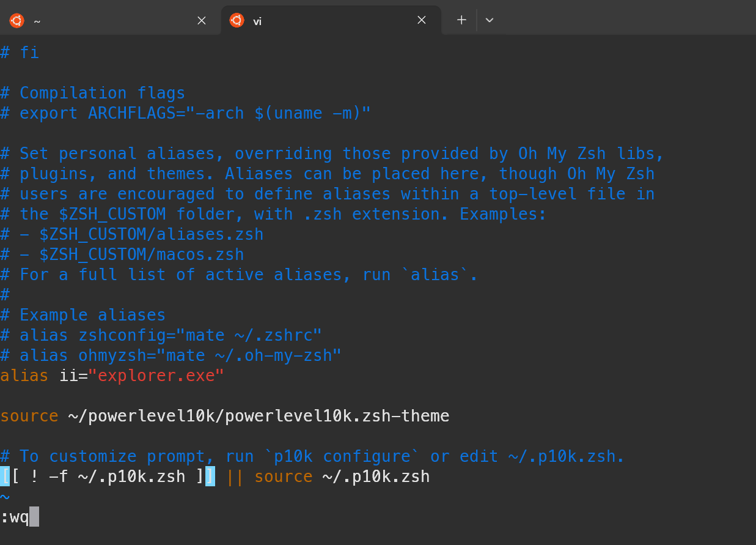Close the "vi" tab
This screenshot has height=545, width=756.
tap(422, 20)
